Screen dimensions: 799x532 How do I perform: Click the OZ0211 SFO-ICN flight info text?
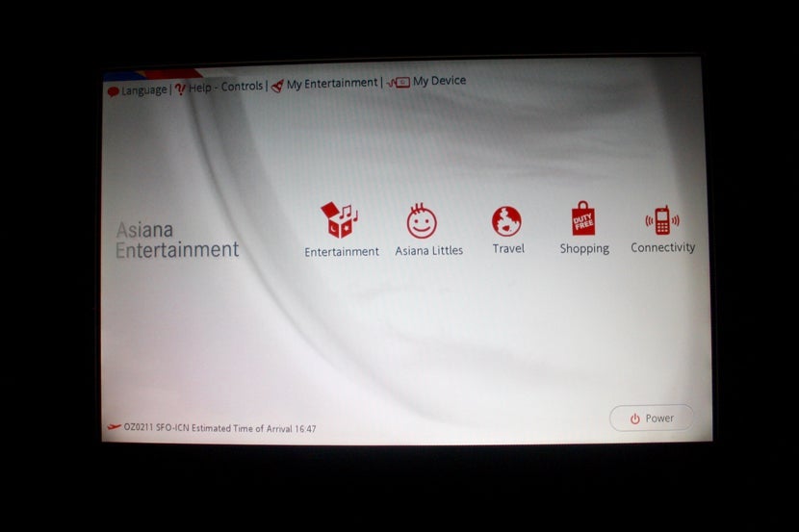[219, 428]
